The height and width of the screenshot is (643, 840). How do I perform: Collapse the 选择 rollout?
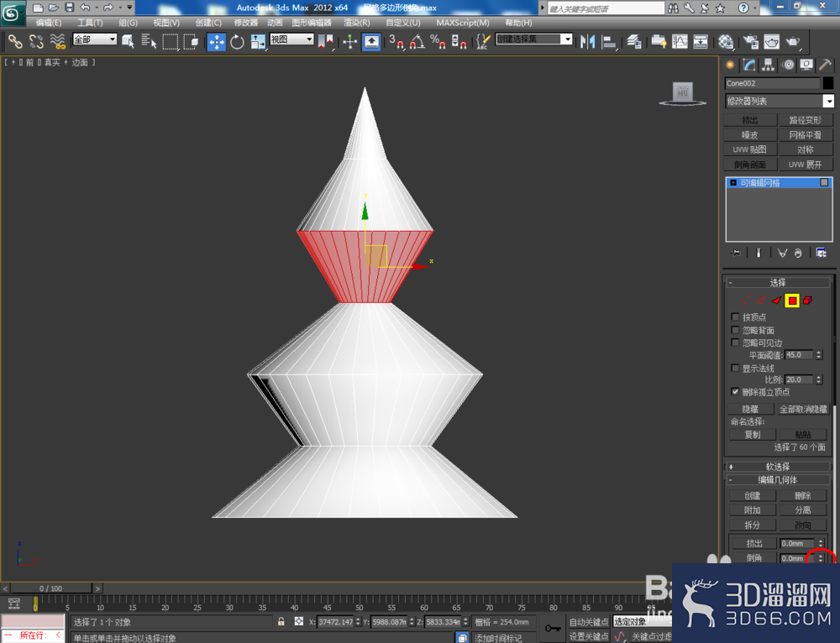coord(777,282)
